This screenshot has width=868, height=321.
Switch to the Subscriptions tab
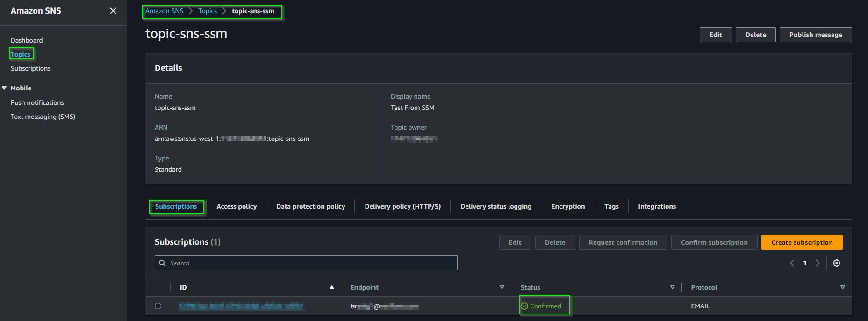point(176,206)
